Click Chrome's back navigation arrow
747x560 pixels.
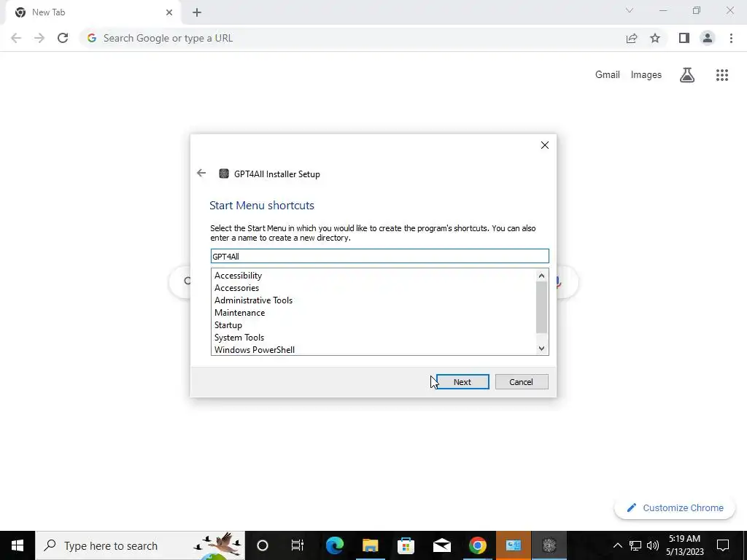point(16,38)
